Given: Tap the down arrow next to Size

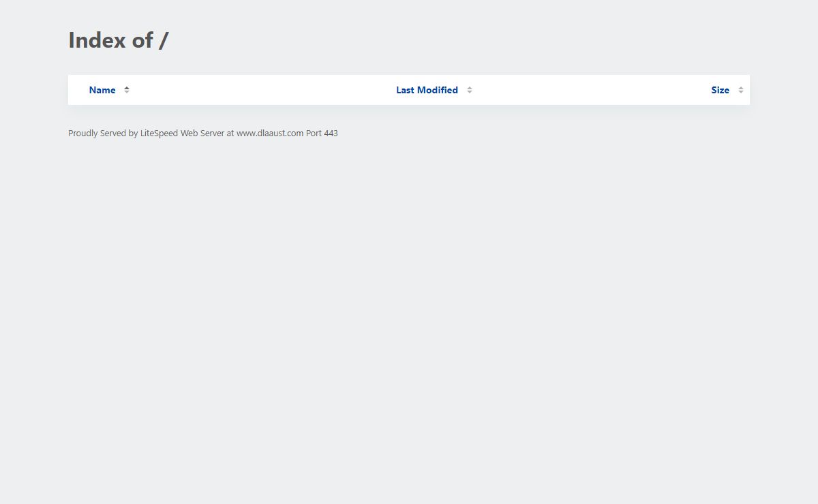Looking at the screenshot, I should click(x=741, y=93).
